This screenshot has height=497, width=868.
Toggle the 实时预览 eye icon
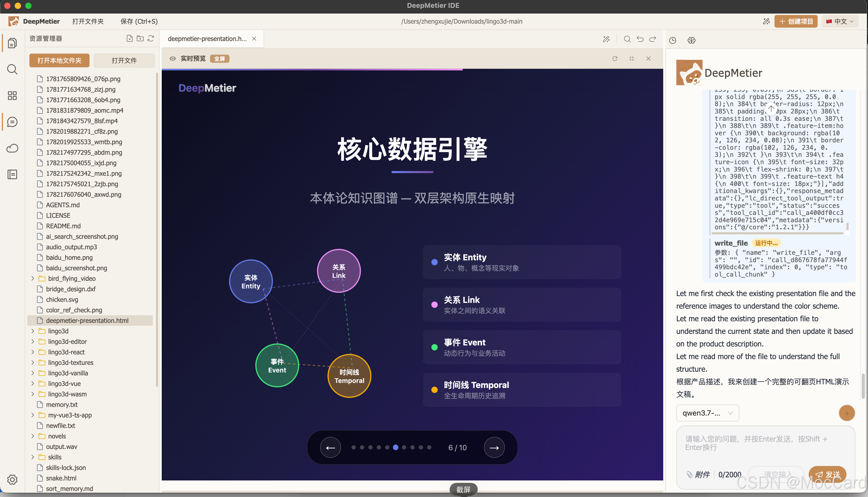172,59
